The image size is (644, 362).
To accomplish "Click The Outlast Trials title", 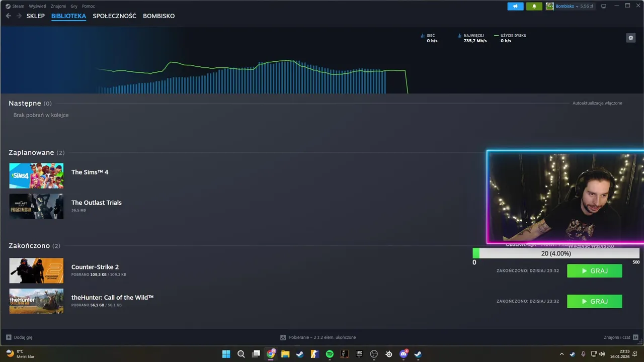I will 97,203.
